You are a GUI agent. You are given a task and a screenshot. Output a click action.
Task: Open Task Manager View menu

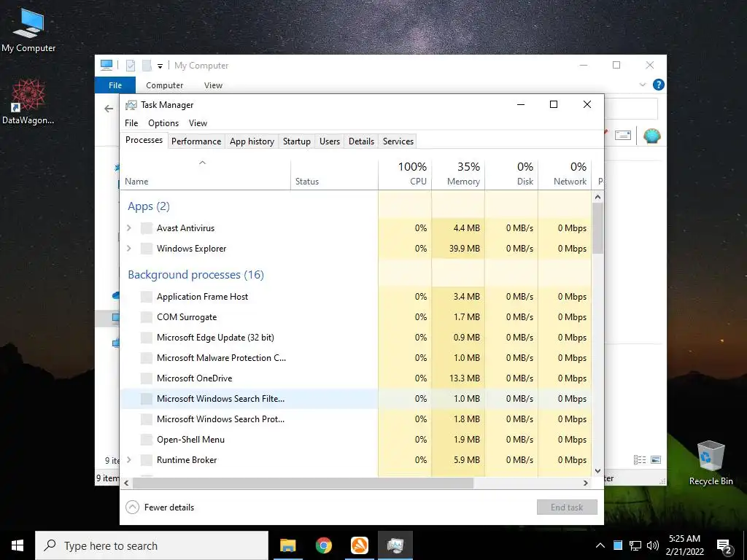pyautogui.click(x=198, y=123)
